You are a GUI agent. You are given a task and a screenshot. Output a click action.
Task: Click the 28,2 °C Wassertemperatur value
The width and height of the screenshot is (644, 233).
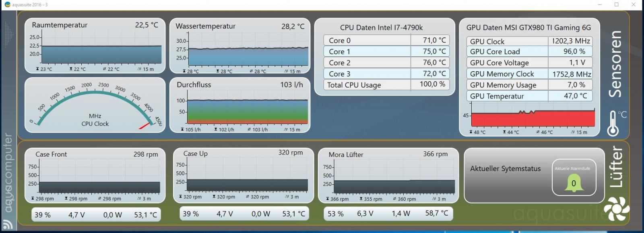[x=293, y=26]
